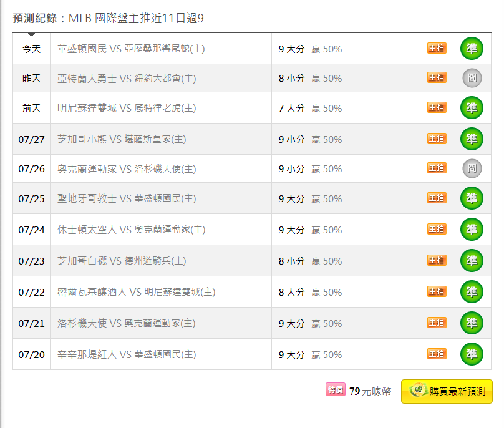The image size is (504, 428).
Task: Click 贏 50% in 07/20 row
Action: coord(327,354)
